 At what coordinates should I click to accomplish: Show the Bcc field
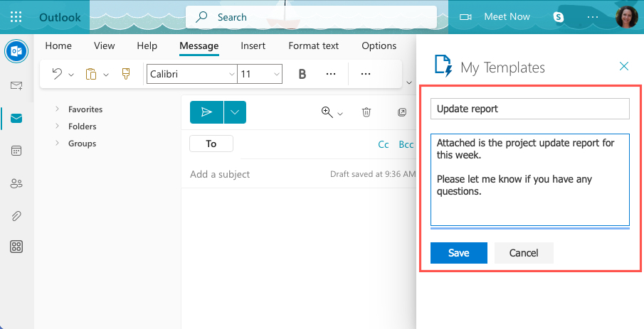pos(406,144)
